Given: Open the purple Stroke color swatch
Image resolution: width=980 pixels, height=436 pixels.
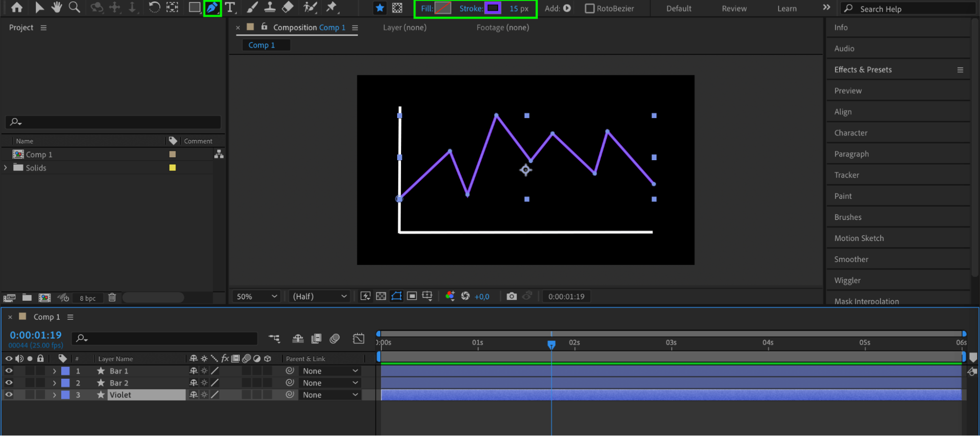Looking at the screenshot, I should [x=493, y=8].
